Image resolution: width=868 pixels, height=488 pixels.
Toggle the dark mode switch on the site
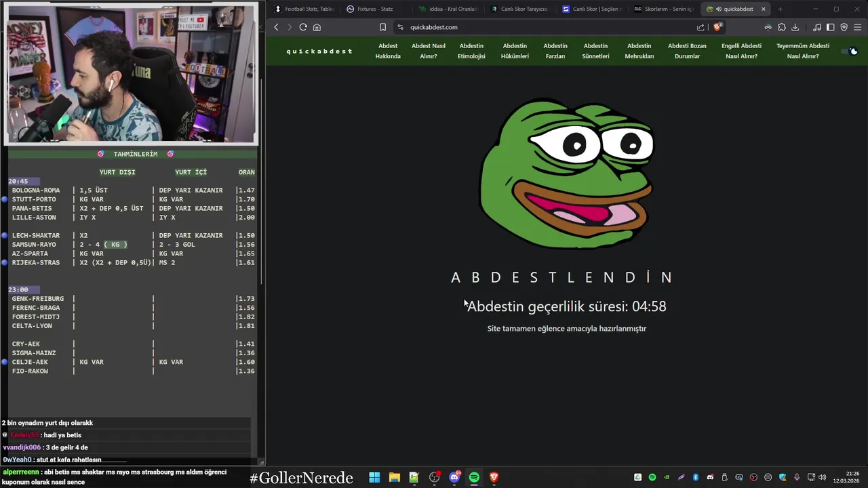point(850,51)
